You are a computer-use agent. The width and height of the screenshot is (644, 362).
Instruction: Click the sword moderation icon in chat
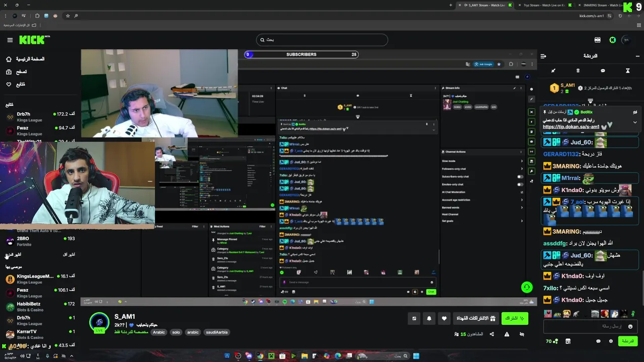click(x=553, y=70)
